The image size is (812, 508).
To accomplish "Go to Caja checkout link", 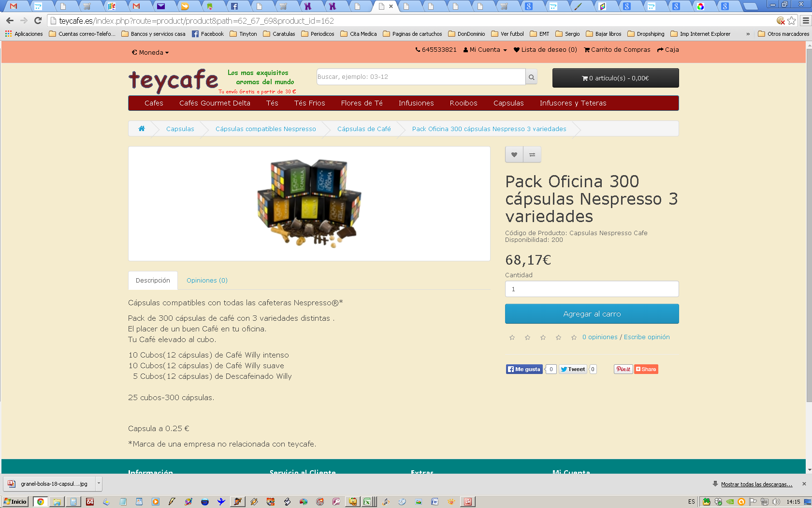I will coord(668,50).
